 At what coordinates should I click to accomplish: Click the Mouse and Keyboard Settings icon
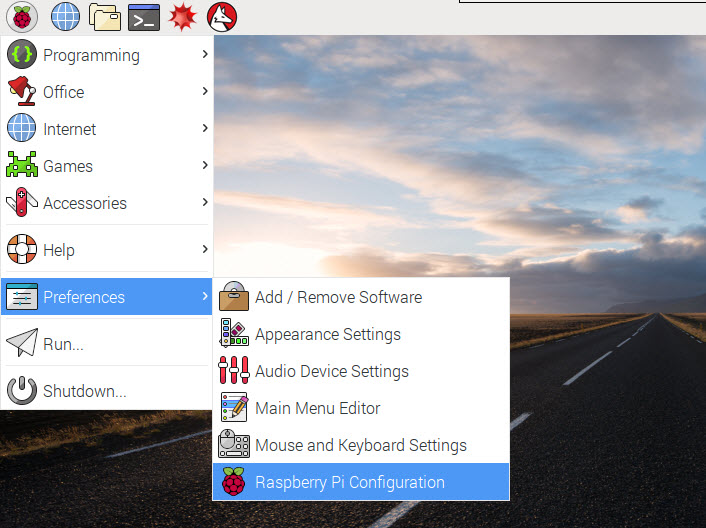coord(234,444)
